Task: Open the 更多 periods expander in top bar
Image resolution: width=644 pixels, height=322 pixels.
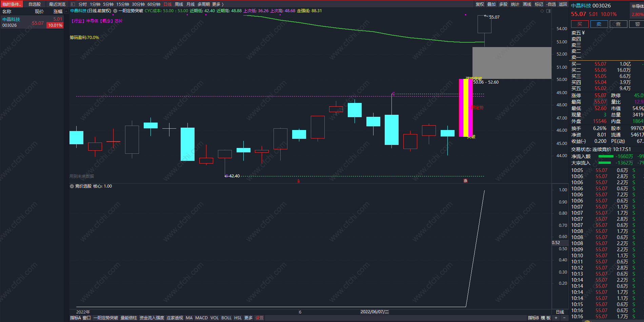Action: coord(218,4)
